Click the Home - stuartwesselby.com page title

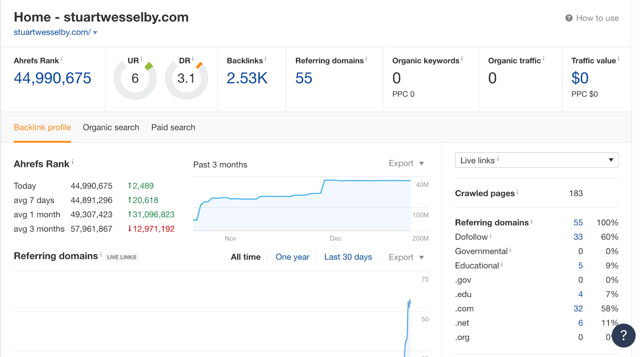[101, 17]
